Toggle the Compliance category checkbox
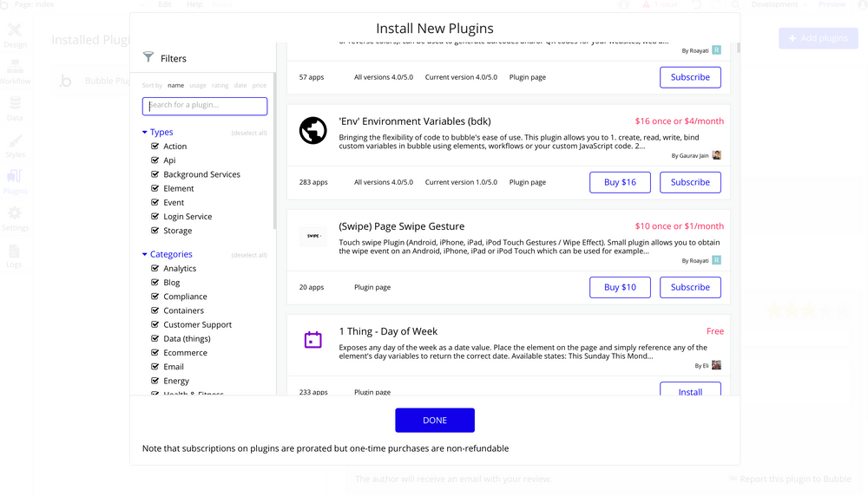 [x=155, y=297]
